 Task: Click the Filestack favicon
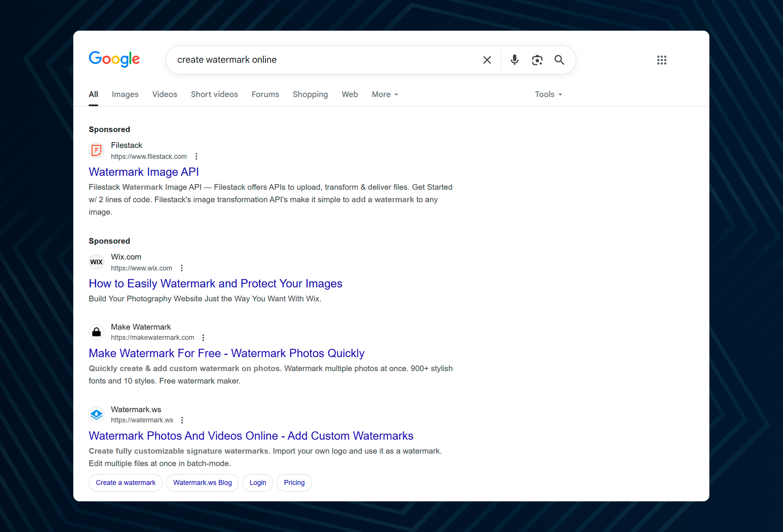coord(97,150)
